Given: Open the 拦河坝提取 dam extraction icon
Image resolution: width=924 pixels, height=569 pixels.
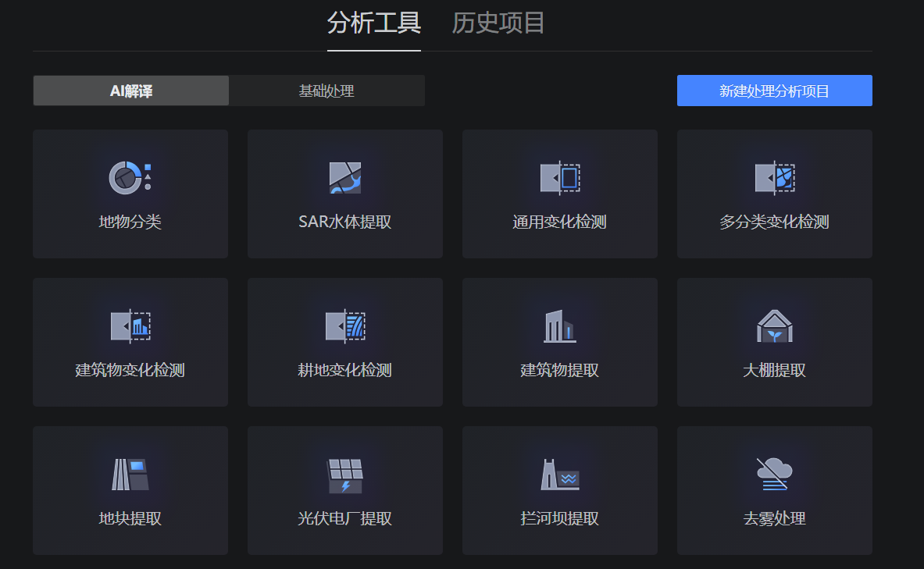Looking at the screenshot, I should tap(559, 474).
